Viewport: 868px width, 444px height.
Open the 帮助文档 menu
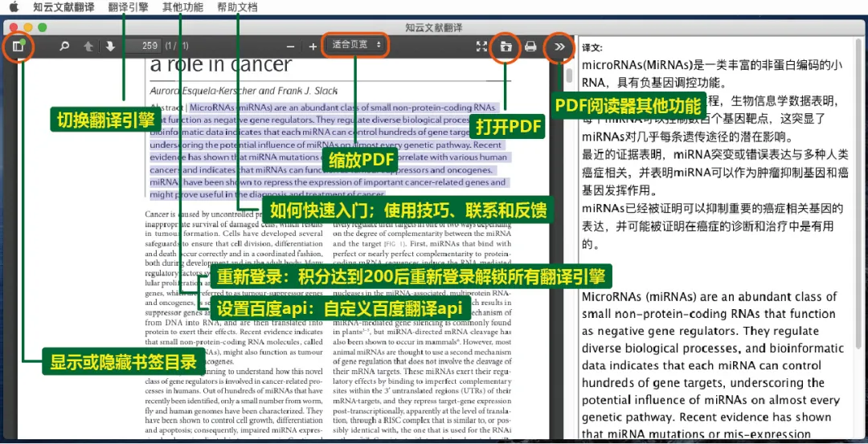[x=237, y=7]
